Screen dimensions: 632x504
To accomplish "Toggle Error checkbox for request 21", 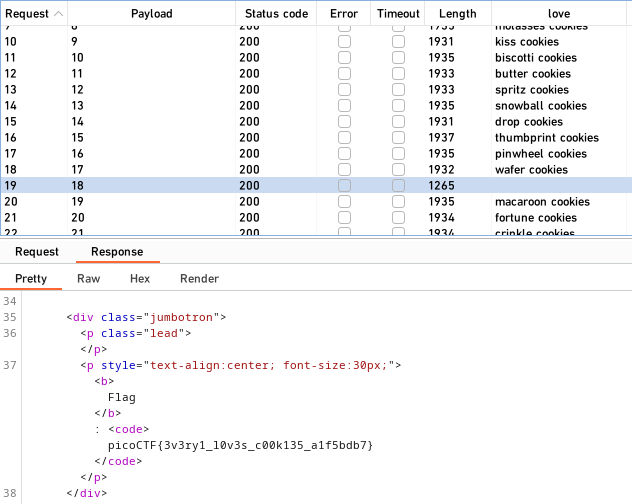I will pos(344,217).
